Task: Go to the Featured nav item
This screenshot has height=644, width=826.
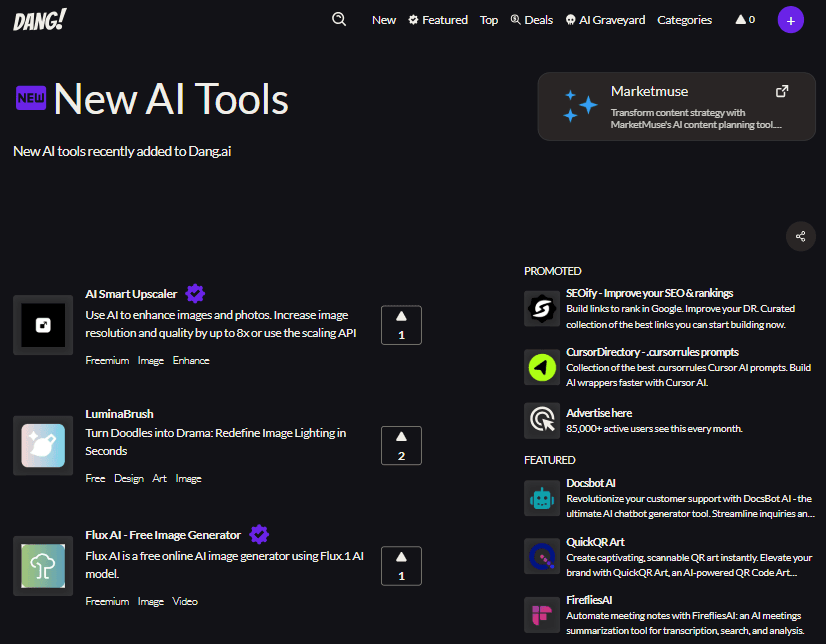Action: (x=438, y=20)
